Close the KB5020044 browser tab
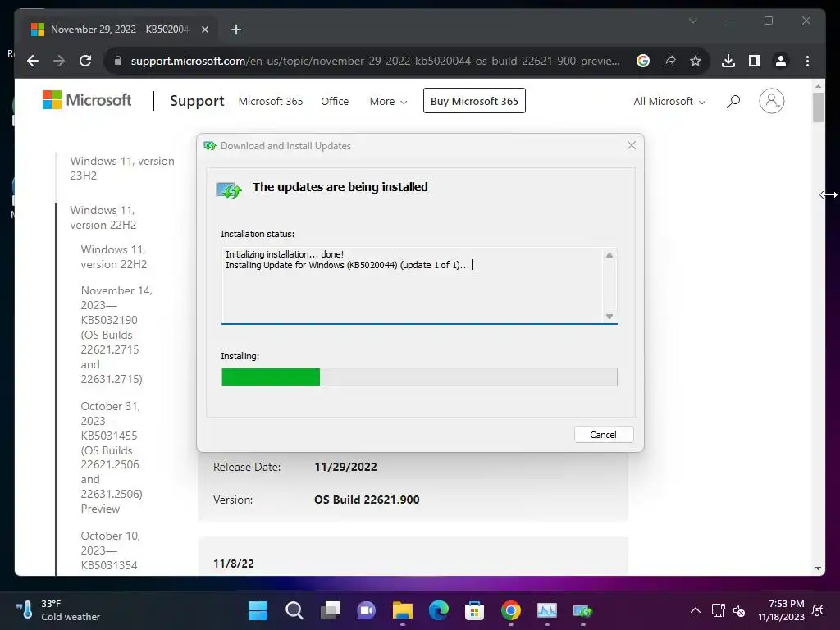 [204, 30]
